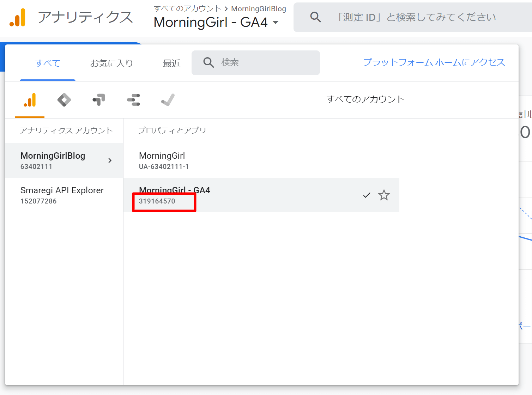Click すべてのアカウント breadcrumb link

[x=187, y=8]
